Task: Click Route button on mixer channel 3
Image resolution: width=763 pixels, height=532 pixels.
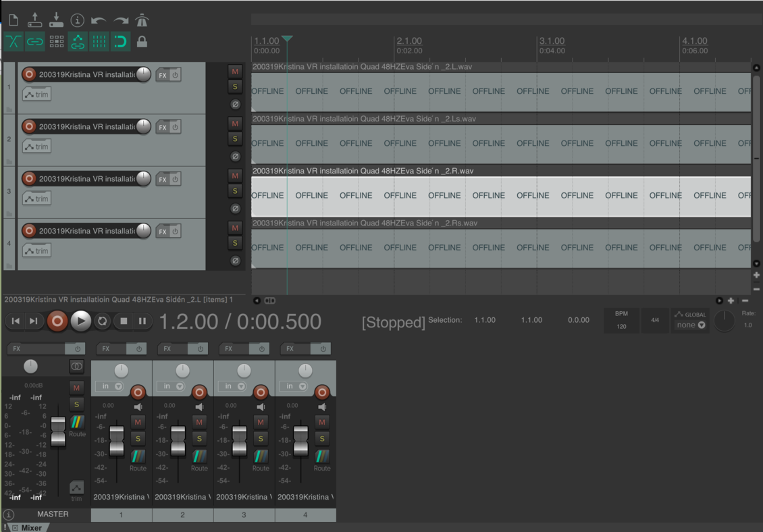Action: coord(261,460)
